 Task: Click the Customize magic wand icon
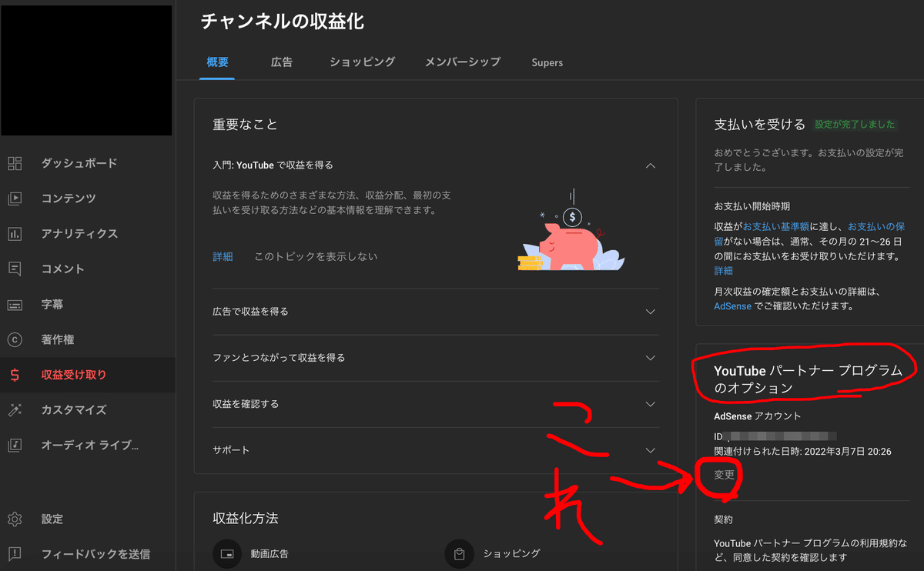pyautogui.click(x=15, y=410)
